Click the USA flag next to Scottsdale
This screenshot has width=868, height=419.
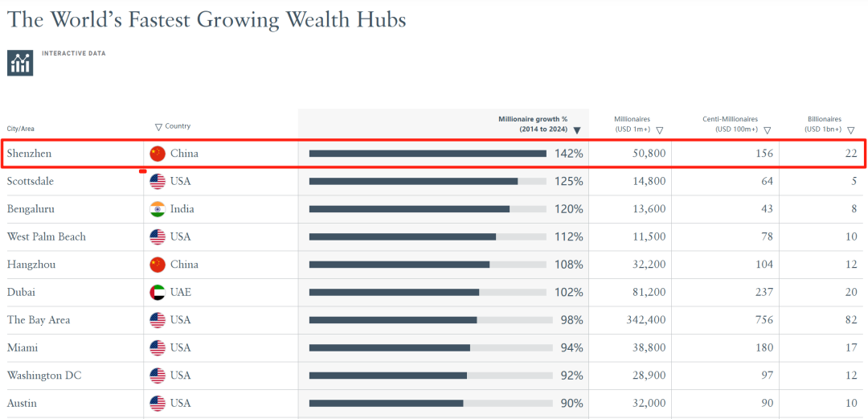coord(158,181)
